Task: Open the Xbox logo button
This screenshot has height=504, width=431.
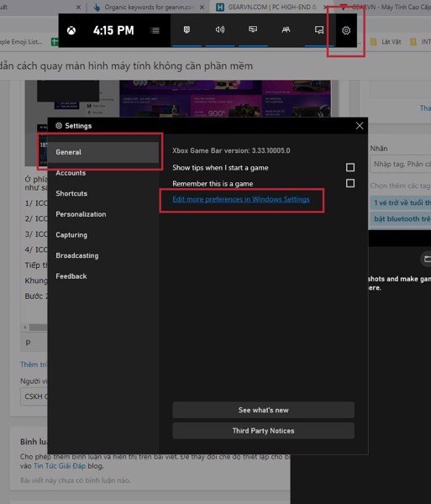Action: click(71, 30)
